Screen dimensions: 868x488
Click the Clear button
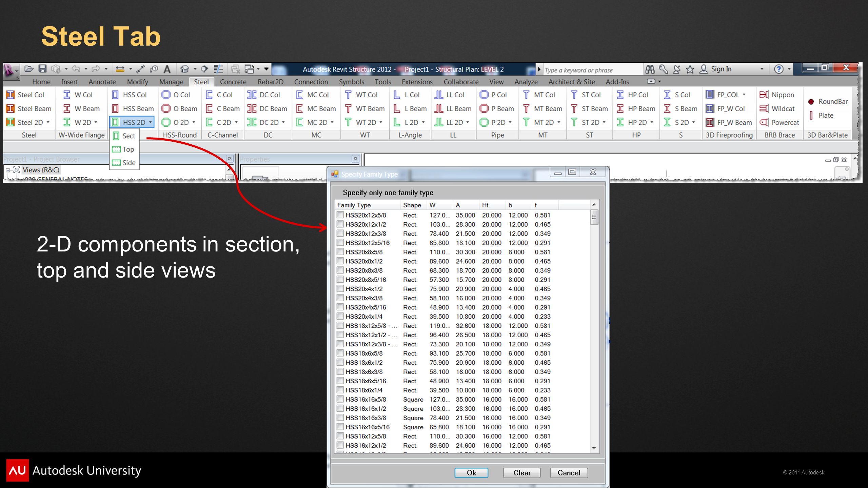click(522, 473)
